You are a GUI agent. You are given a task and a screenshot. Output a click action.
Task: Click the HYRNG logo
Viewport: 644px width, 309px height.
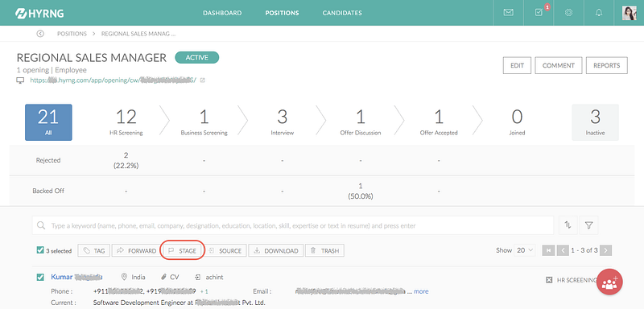[x=39, y=13]
